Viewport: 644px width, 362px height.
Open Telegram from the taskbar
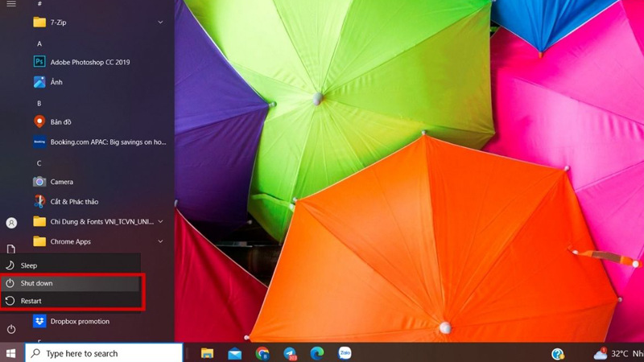click(x=290, y=353)
